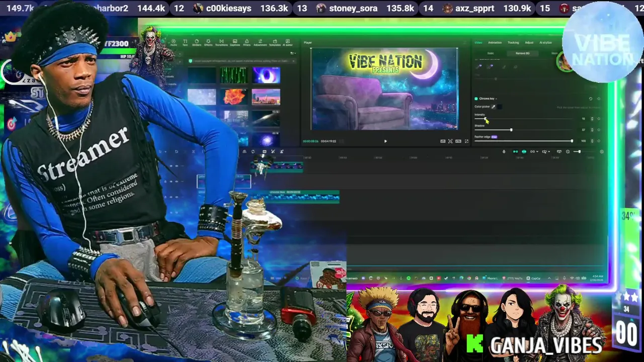Click the Intensity value field showing 10
The image size is (644, 362).
pyautogui.click(x=583, y=119)
